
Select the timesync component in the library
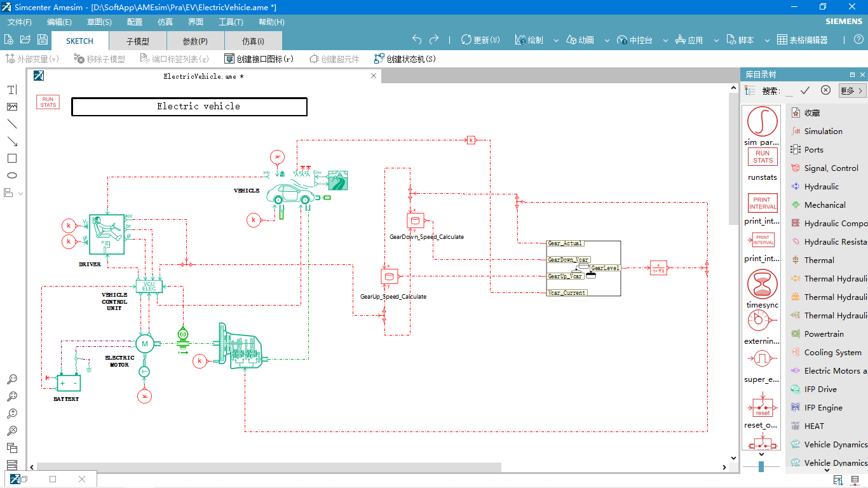(x=761, y=286)
